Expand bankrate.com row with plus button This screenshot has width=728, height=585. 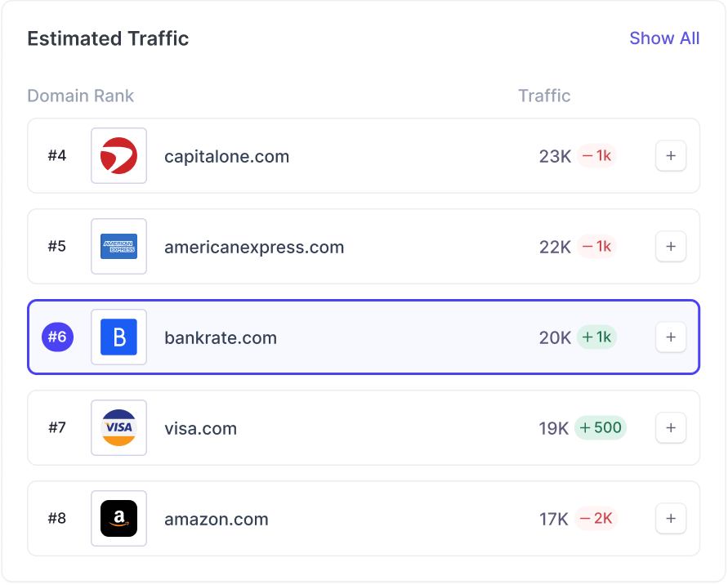click(x=671, y=337)
